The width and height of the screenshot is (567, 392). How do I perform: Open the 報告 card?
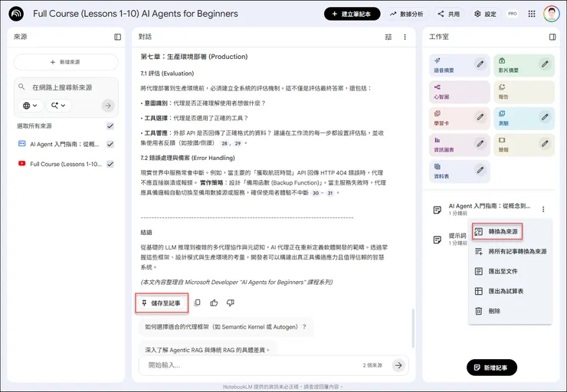pos(524,92)
